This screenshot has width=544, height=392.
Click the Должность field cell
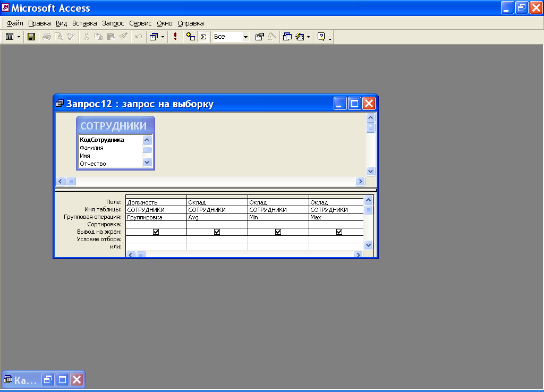[x=156, y=202]
